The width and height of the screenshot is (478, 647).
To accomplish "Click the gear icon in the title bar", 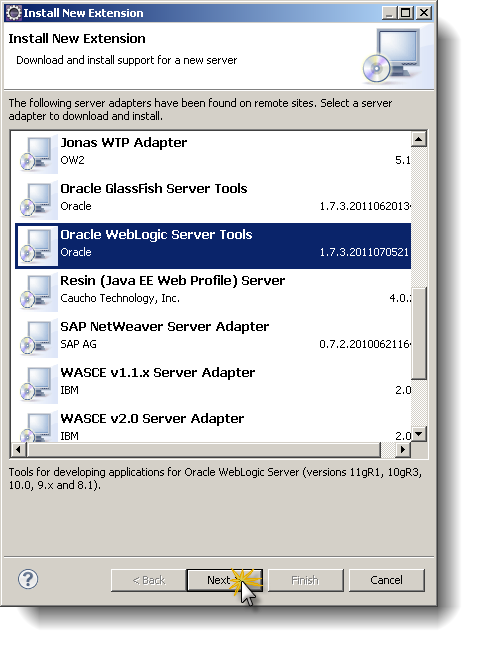I will point(13,13).
